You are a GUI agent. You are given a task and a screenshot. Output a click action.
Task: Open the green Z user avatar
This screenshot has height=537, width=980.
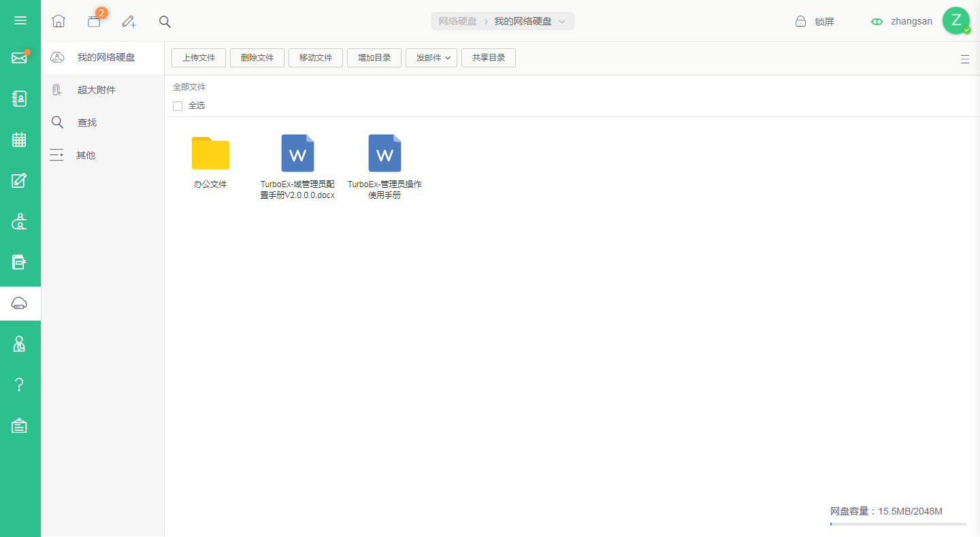point(956,20)
